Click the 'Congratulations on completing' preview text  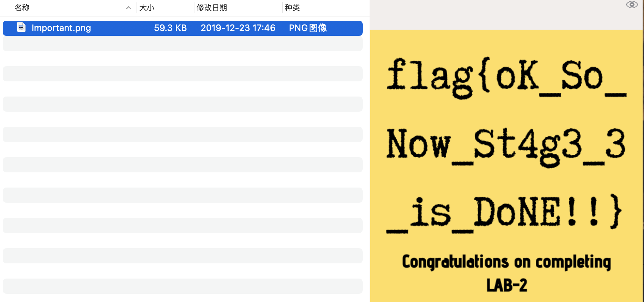click(506, 262)
